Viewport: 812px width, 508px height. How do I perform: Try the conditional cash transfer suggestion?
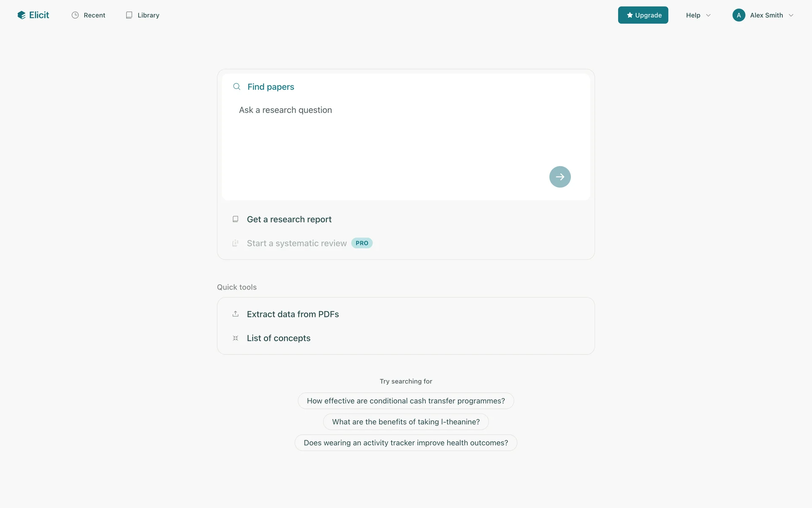pyautogui.click(x=406, y=401)
